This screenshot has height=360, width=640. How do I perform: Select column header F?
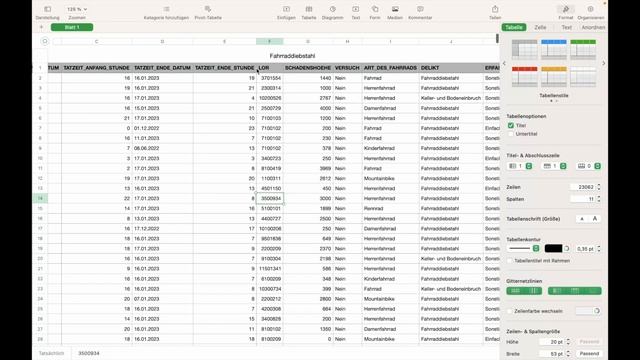pyautogui.click(x=269, y=41)
